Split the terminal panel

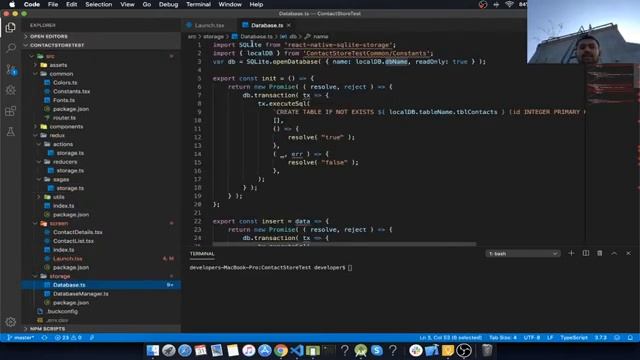tap(586, 253)
